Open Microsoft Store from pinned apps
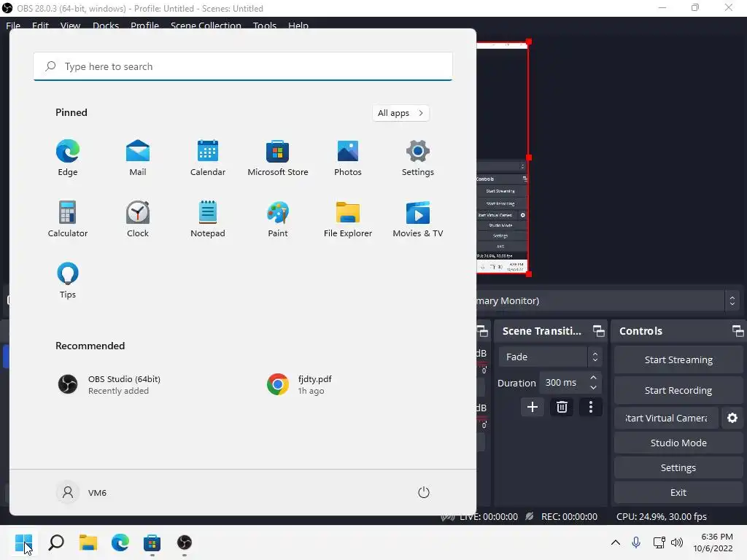The width and height of the screenshot is (747, 560). pos(278,158)
